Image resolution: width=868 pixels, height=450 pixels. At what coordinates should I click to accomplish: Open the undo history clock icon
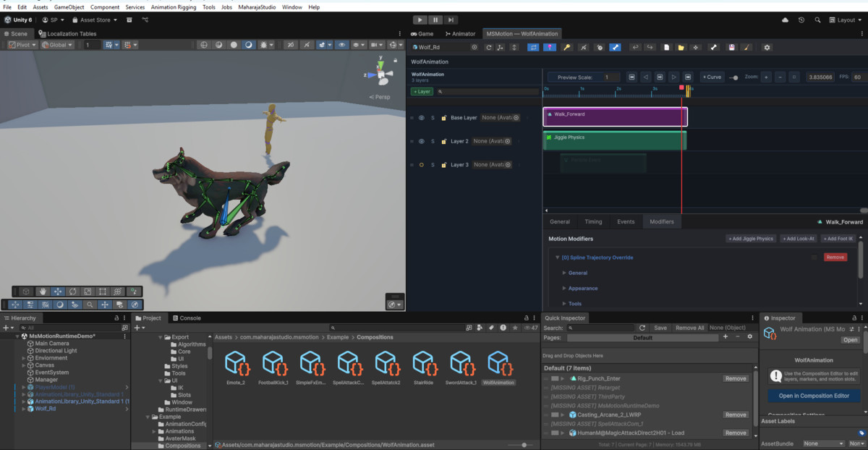(x=801, y=20)
